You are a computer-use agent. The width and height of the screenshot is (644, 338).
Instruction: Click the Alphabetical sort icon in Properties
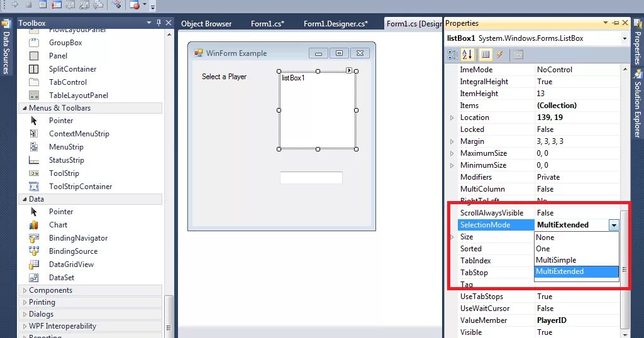tap(467, 55)
